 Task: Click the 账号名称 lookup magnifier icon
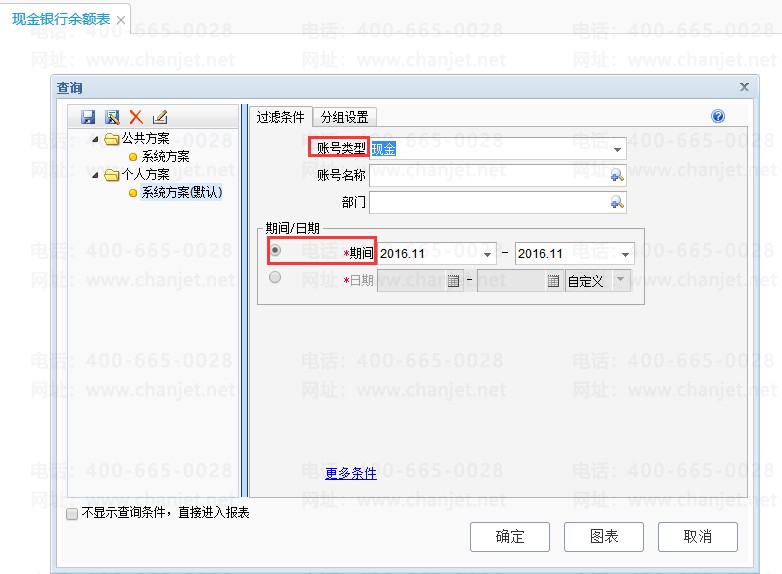(x=617, y=175)
